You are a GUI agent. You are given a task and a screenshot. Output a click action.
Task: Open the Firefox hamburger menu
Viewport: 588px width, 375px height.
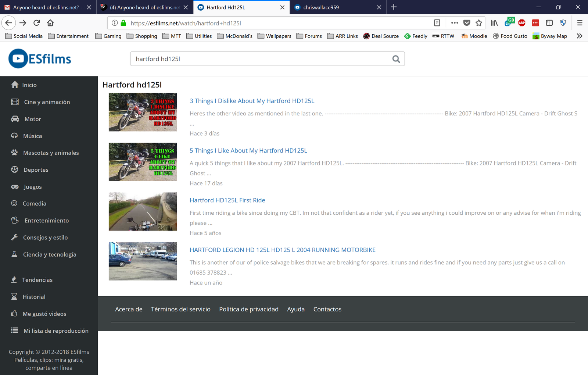pos(580,23)
